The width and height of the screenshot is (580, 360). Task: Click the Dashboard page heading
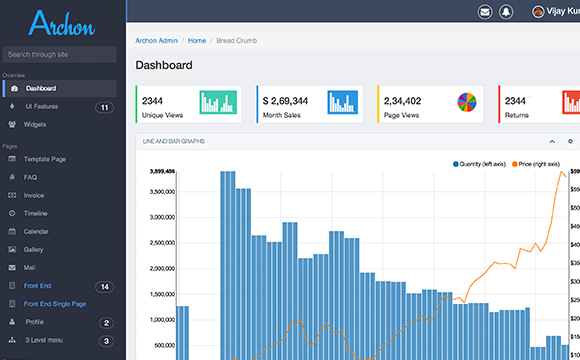coord(164,65)
